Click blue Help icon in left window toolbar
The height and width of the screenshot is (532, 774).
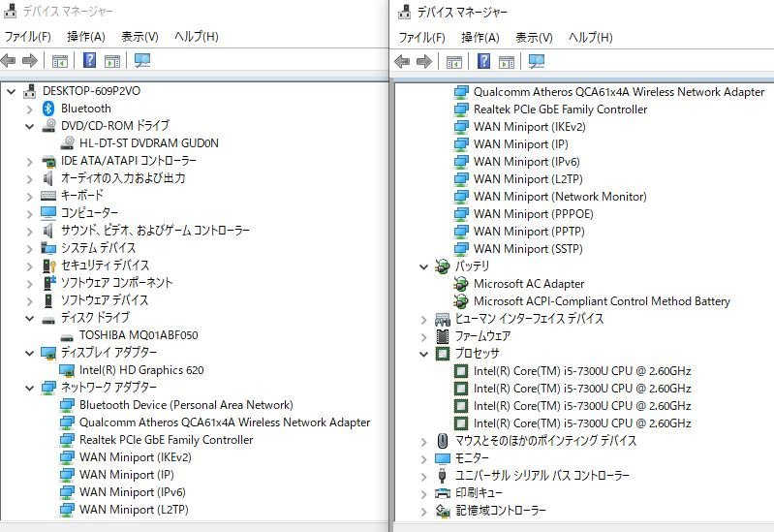(x=89, y=60)
